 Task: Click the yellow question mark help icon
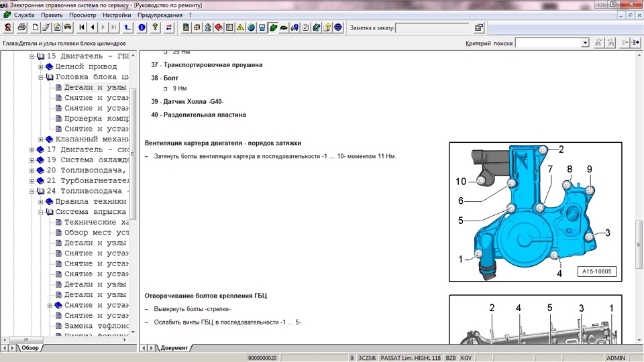click(155, 27)
